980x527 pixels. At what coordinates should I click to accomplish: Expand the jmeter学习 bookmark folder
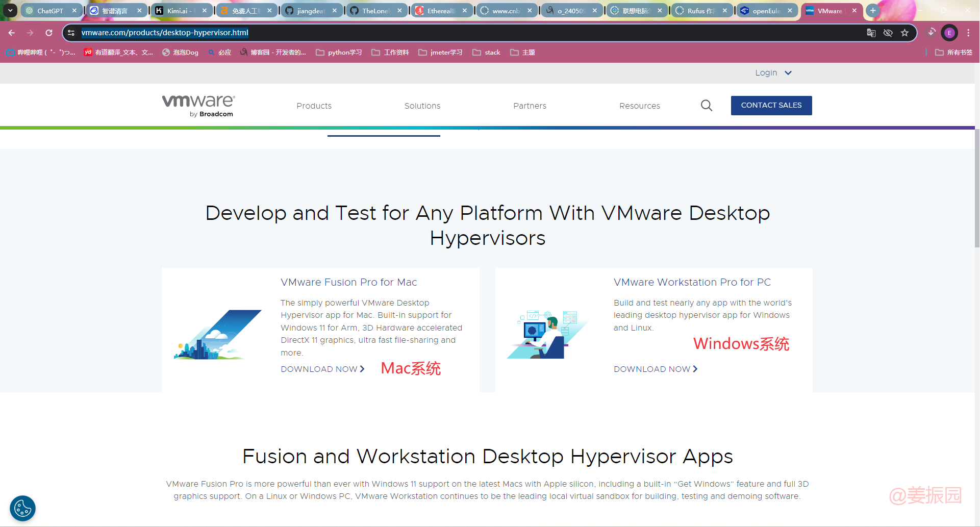440,53
